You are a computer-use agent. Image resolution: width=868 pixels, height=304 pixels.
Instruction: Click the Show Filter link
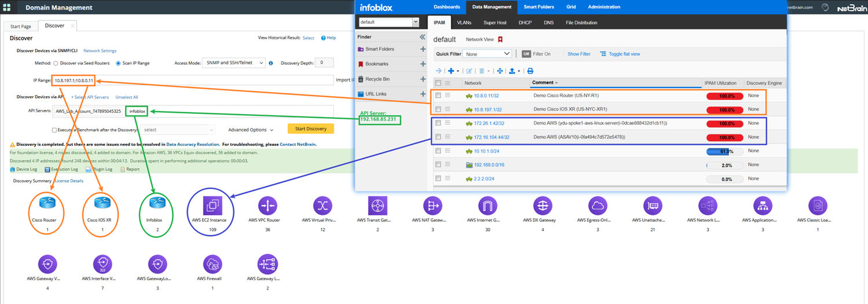click(579, 54)
